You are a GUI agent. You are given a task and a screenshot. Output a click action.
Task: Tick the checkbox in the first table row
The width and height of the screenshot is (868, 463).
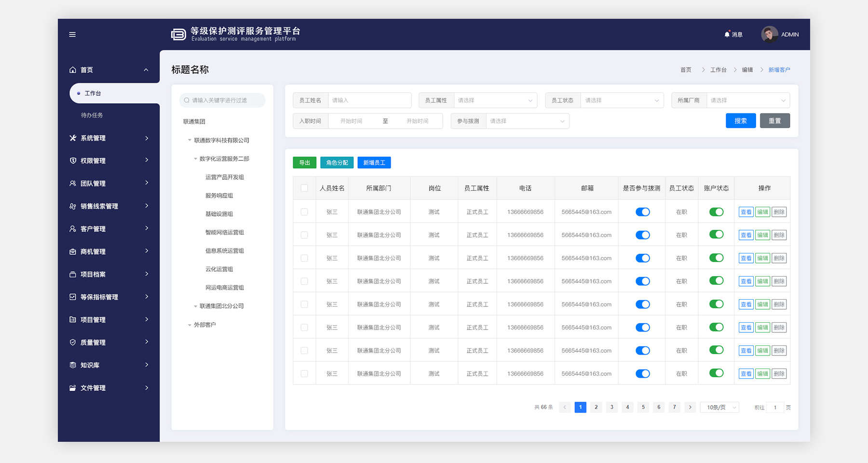tap(304, 212)
